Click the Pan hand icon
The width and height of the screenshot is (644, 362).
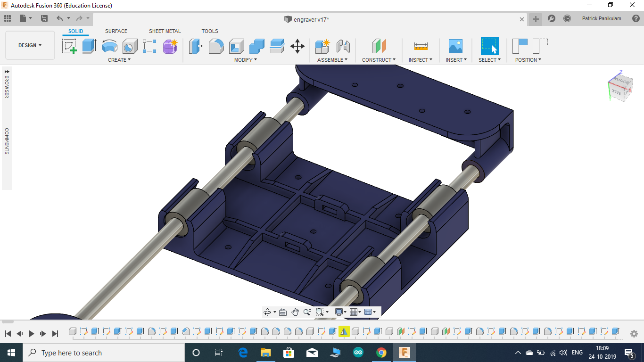pos(295,312)
